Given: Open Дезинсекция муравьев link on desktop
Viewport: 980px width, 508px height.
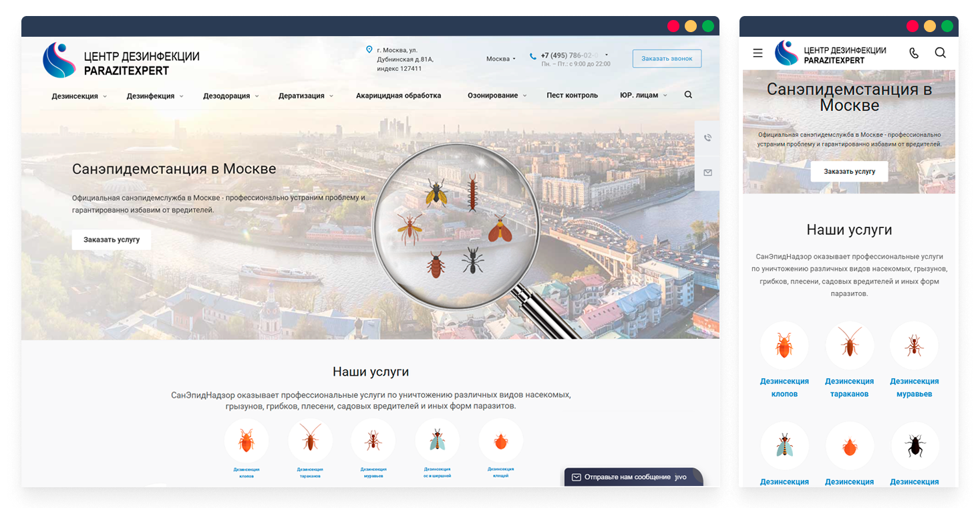Looking at the screenshot, I should [373, 473].
